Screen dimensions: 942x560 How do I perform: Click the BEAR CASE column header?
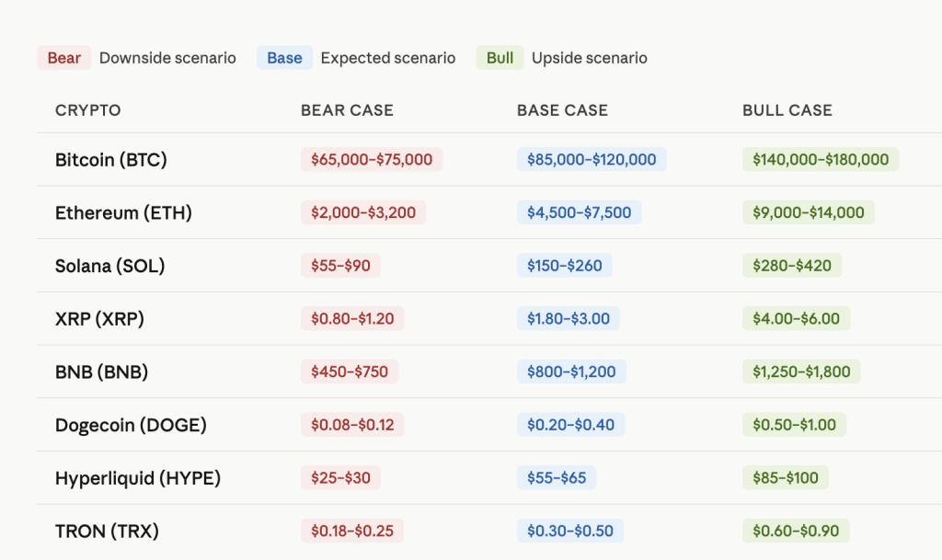(x=347, y=110)
